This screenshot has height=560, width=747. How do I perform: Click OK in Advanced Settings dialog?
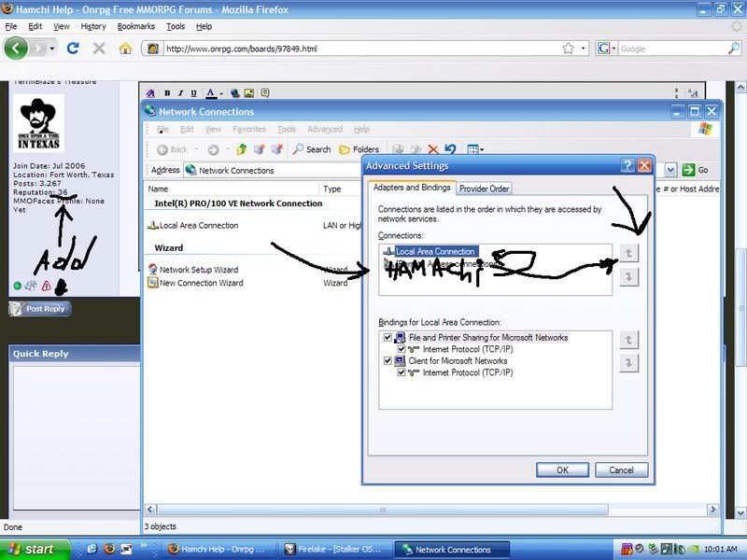[562, 470]
